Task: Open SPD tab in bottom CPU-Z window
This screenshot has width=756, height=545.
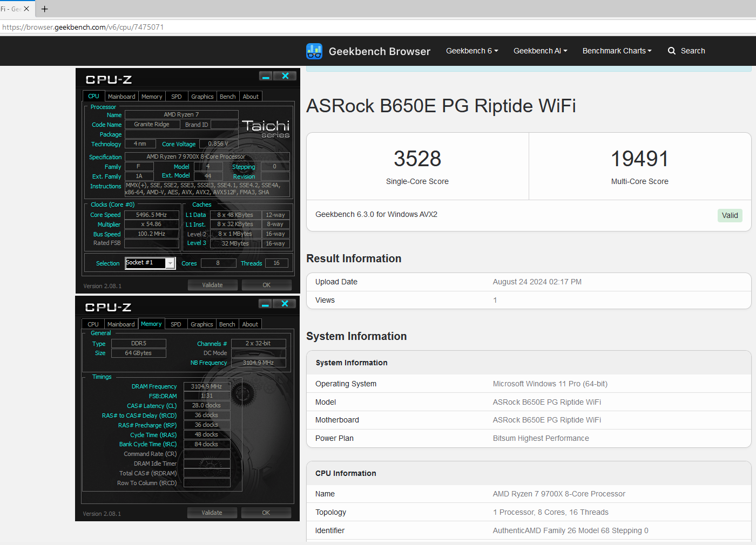Action: (176, 324)
